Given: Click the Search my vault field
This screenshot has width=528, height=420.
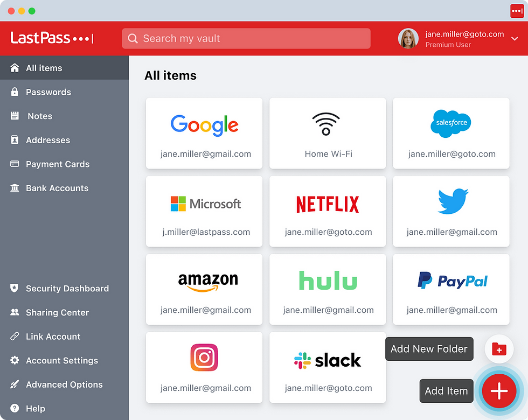Looking at the screenshot, I should (246, 38).
